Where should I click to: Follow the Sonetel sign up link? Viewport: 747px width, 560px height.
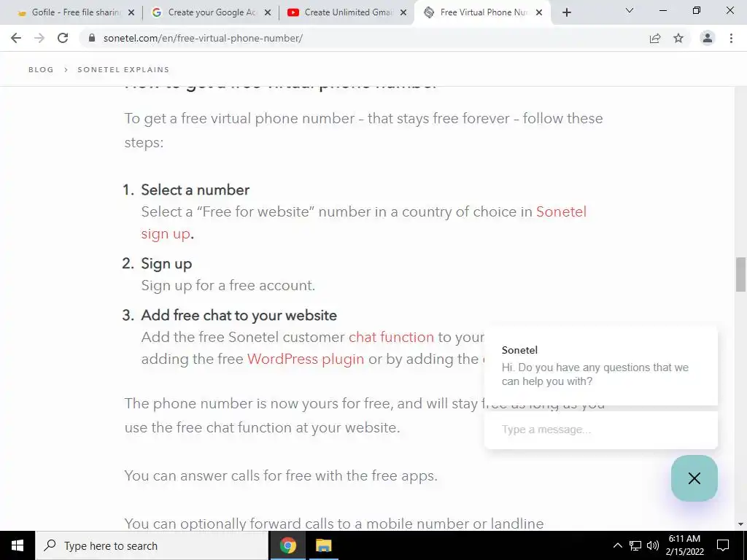(363, 222)
